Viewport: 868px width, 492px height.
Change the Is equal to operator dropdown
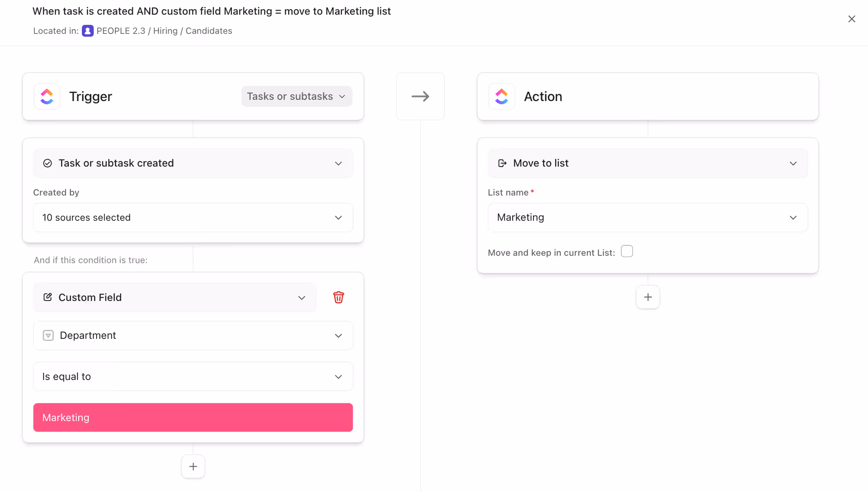point(193,376)
